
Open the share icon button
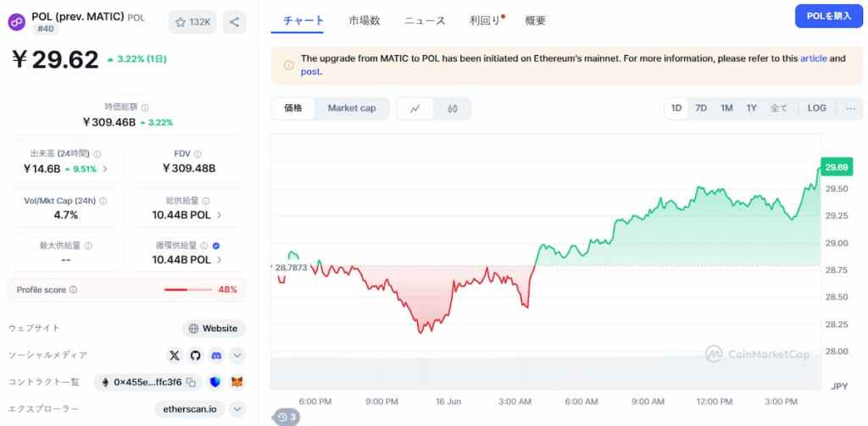[x=234, y=22]
